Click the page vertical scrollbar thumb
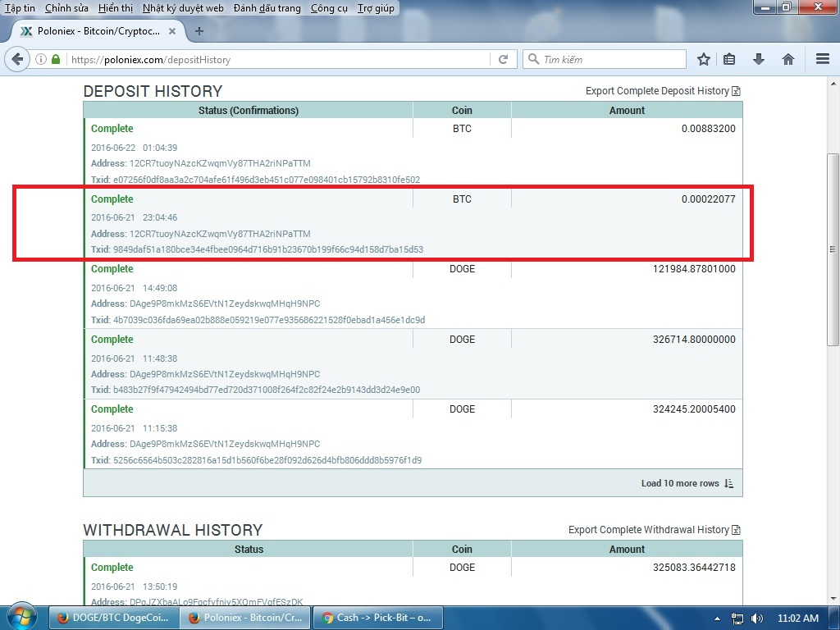This screenshot has width=840, height=630. [x=833, y=249]
